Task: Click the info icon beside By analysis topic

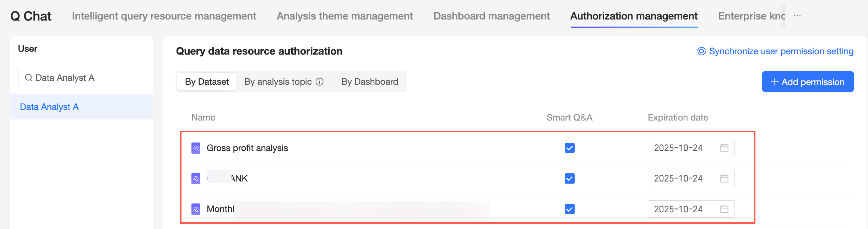Action: pyautogui.click(x=320, y=82)
